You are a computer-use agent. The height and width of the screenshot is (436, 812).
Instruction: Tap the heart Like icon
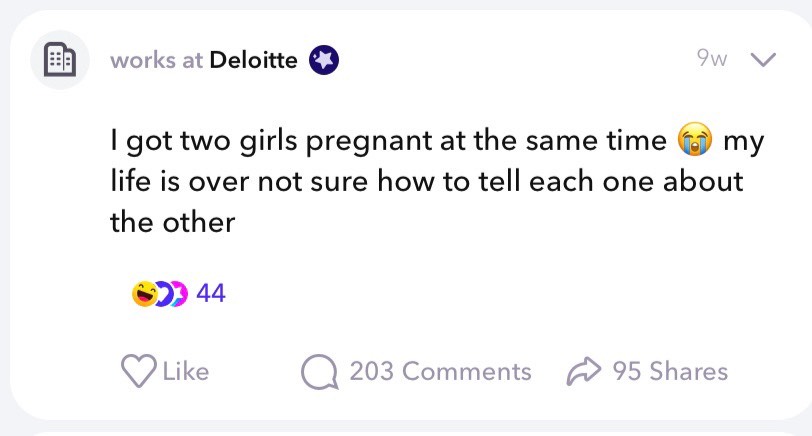point(138,371)
